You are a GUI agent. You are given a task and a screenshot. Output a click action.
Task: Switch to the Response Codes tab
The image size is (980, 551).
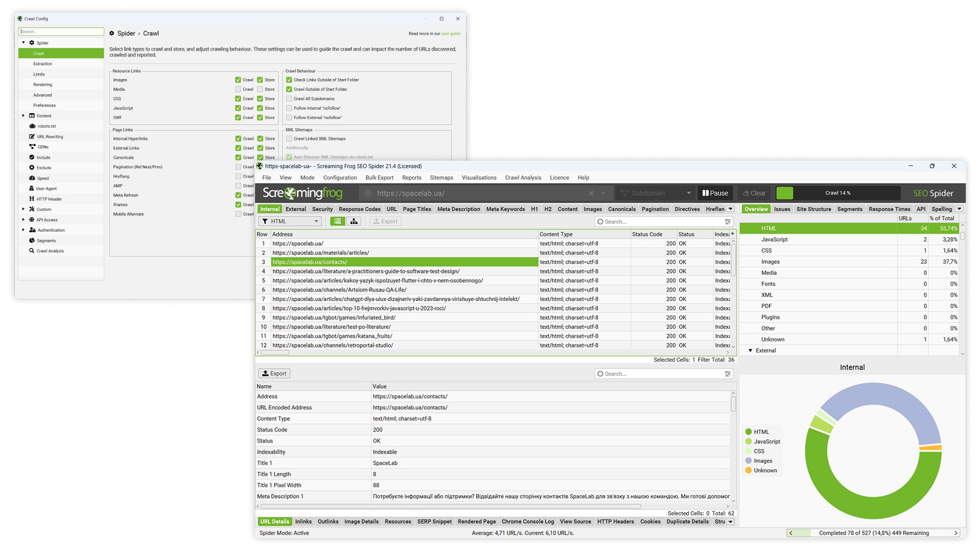pyautogui.click(x=359, y=209)
